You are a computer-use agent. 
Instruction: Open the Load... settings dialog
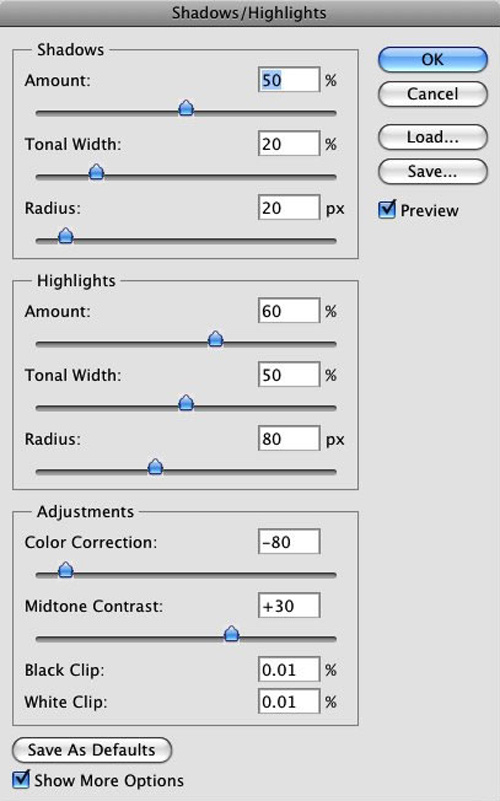433,137
